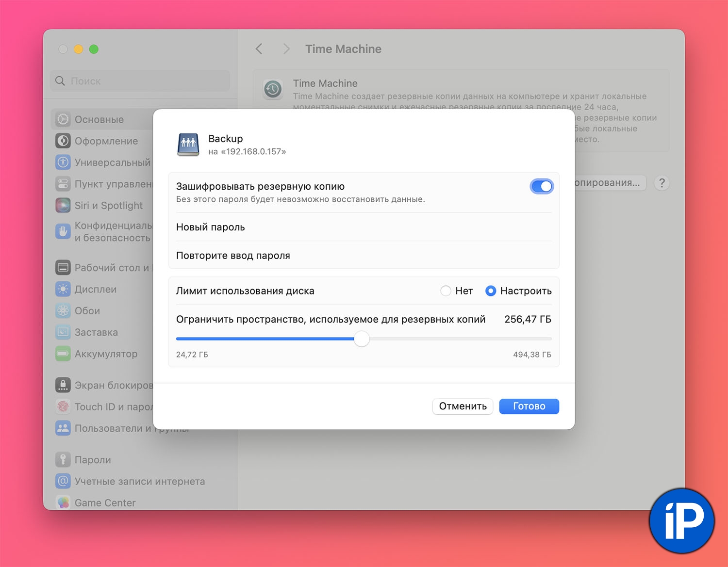
Task: Click the Рабочий стол sidebar icon
Action: click(63, 268)
